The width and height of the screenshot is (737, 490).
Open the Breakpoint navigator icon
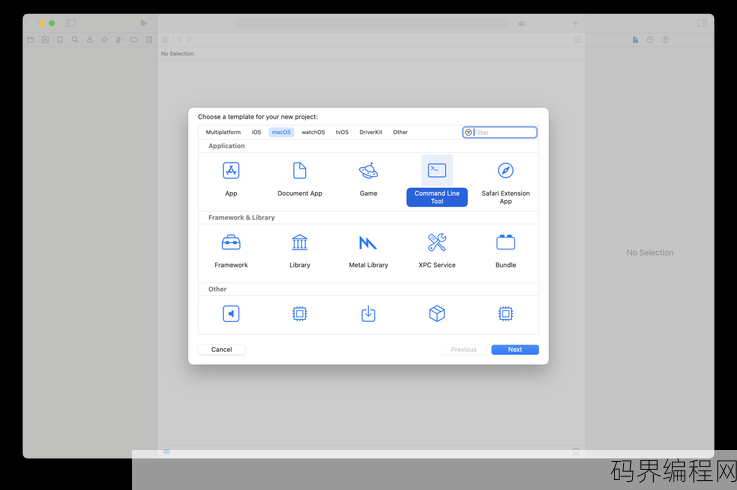134,40
